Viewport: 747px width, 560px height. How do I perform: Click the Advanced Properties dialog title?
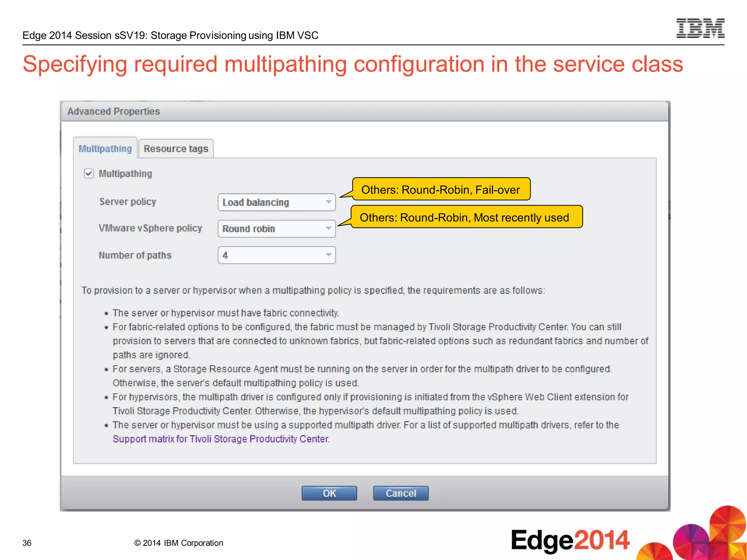click(114, 112)
